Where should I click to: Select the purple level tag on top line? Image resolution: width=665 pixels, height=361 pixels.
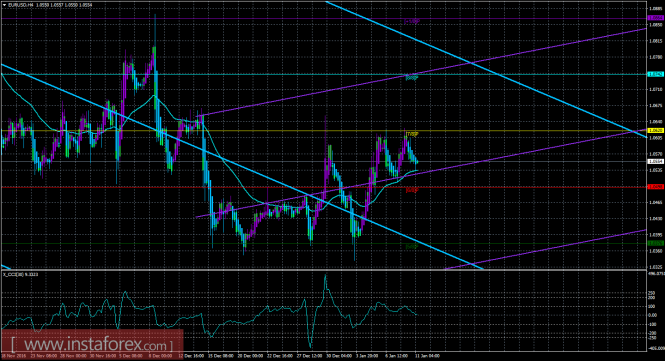click(412, 21)
